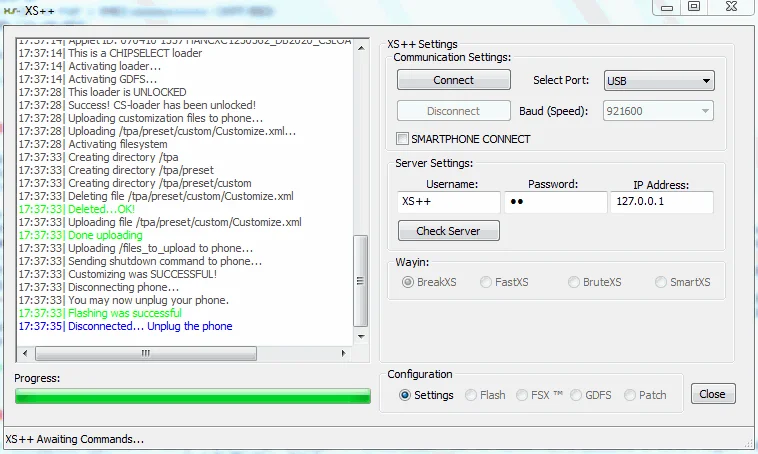Click the log vertical scrollbar thumb
Screen dimensions: 758x454
point(361,281)
